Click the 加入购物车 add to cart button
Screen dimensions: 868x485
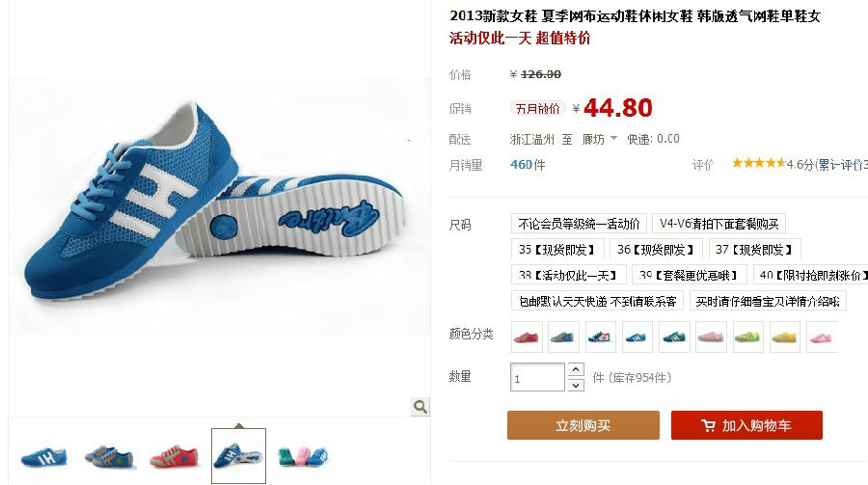point(746,425)
